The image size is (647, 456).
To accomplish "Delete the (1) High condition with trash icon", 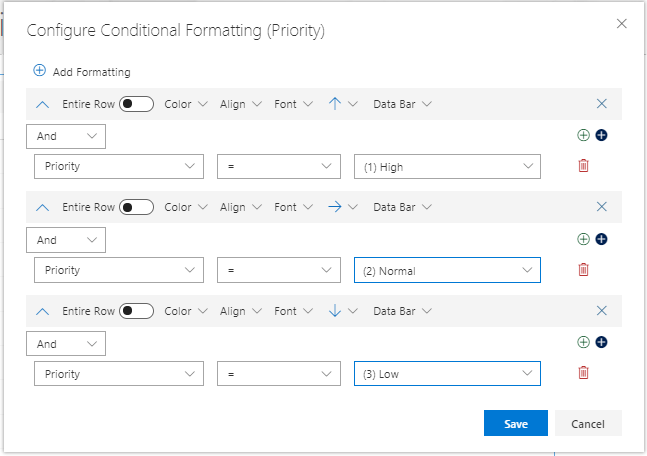I will click(x=583, y=166).
